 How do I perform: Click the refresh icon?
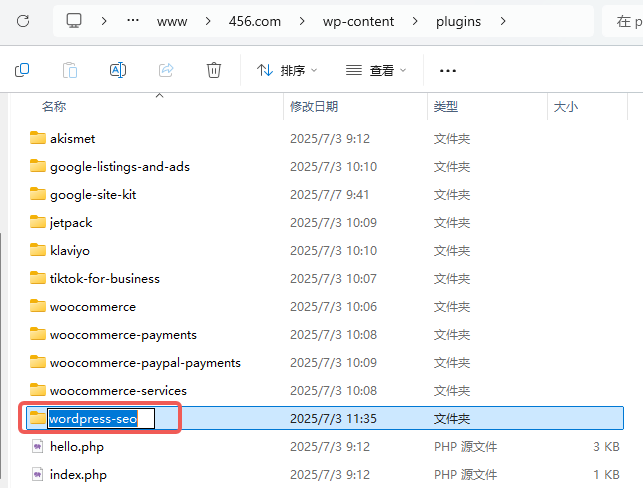pos(23,21)
